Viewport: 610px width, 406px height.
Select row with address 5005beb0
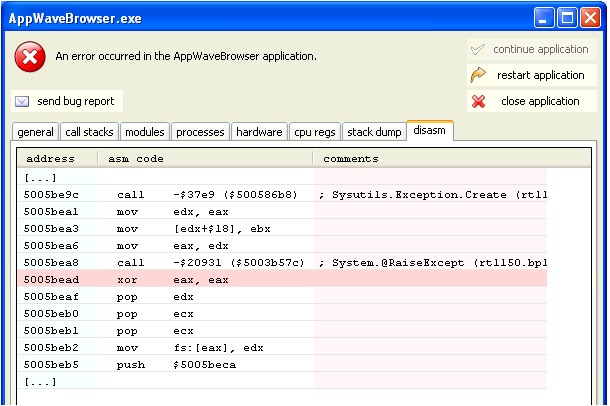(x=282, y=314)
